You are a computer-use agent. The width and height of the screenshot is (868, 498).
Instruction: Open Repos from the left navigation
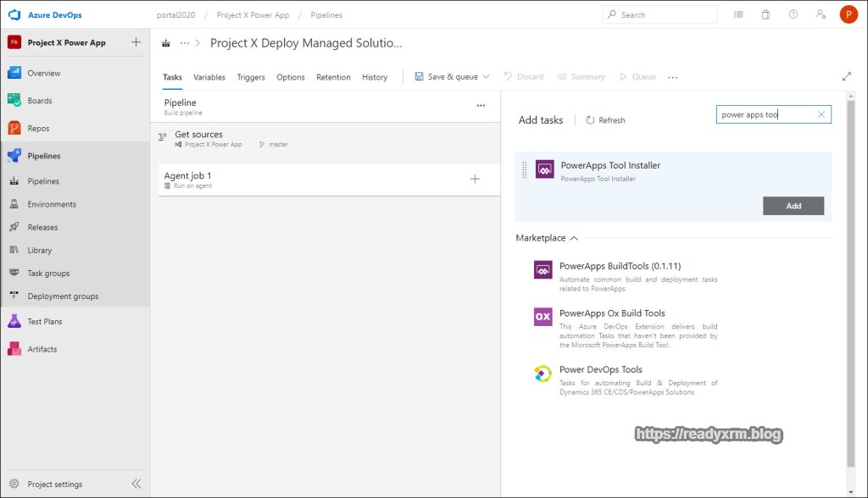38,129
